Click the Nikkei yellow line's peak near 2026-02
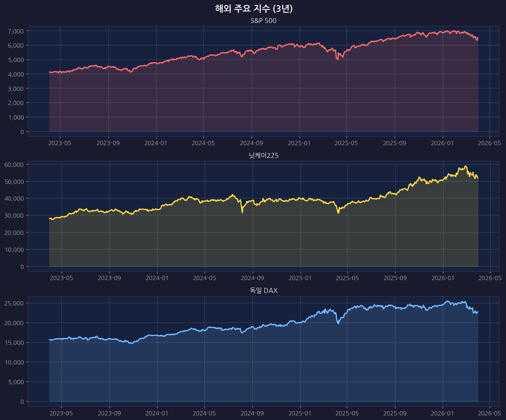This screenshot has width=506, height=420. [465, 166]
